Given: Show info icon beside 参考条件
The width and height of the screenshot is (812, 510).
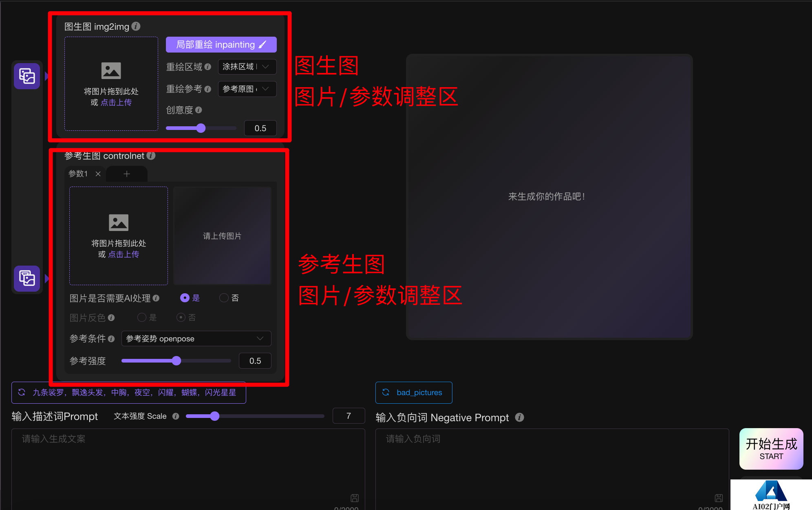Looking at the screenshot, I should pos(111,339).
